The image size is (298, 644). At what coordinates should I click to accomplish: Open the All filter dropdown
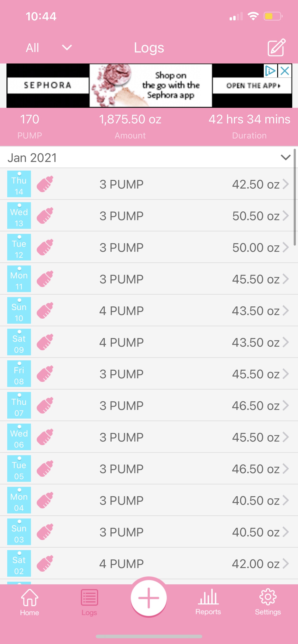coord(48,47)
